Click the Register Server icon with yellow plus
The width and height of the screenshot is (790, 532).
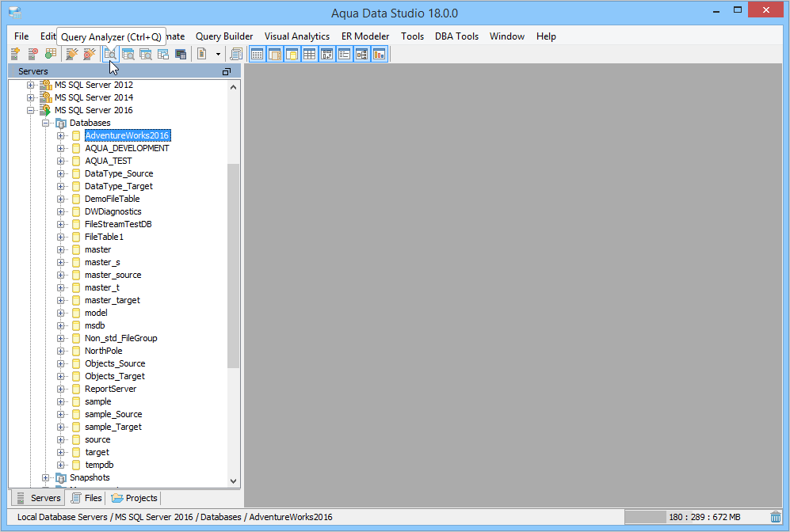click(x=15, y=54)
